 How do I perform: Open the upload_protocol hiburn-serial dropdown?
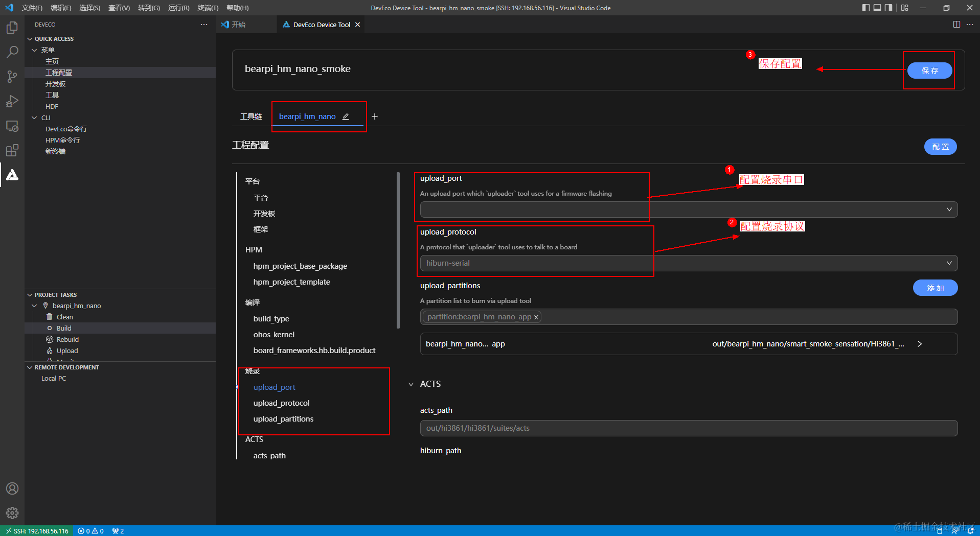[x=689, y=263]
